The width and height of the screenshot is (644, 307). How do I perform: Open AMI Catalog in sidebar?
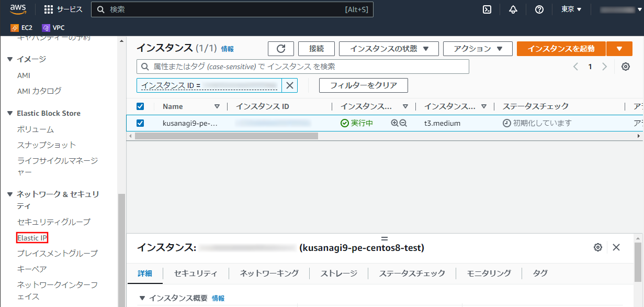pyautogui.click(x=39, y=91)
